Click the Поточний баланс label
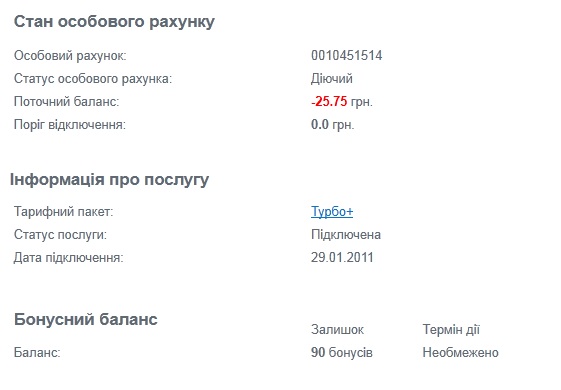This screenshot has width=561, height=390. [x=67, y=102]
